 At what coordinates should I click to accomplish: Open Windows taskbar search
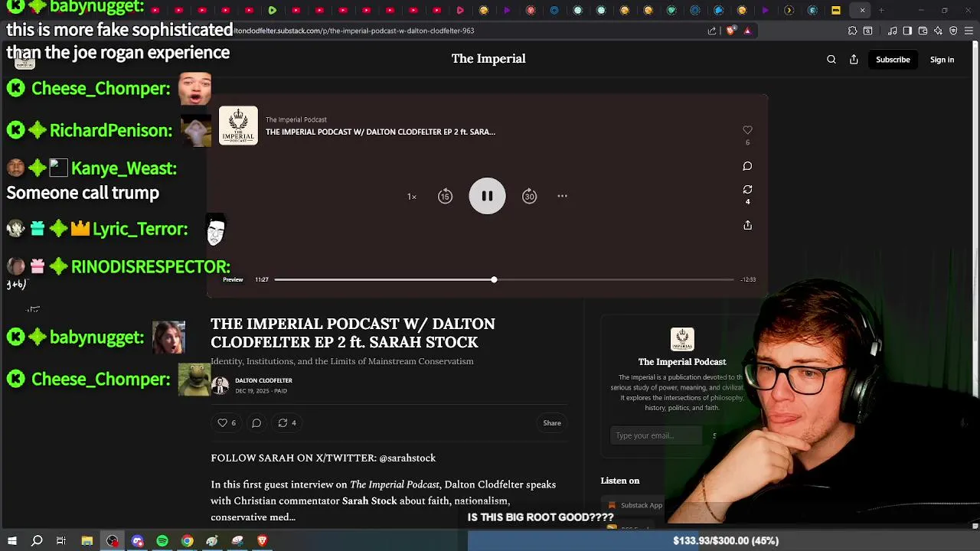click(x=37, y=541)
